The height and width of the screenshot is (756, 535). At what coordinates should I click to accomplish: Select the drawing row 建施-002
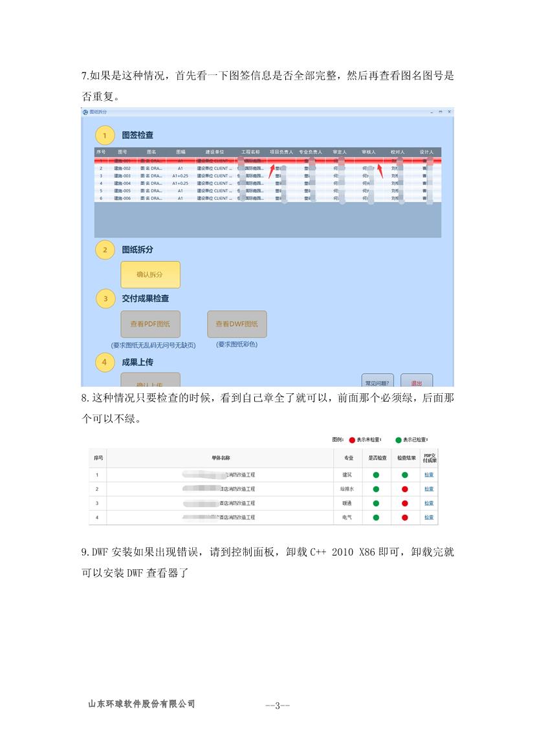[268, 168]
